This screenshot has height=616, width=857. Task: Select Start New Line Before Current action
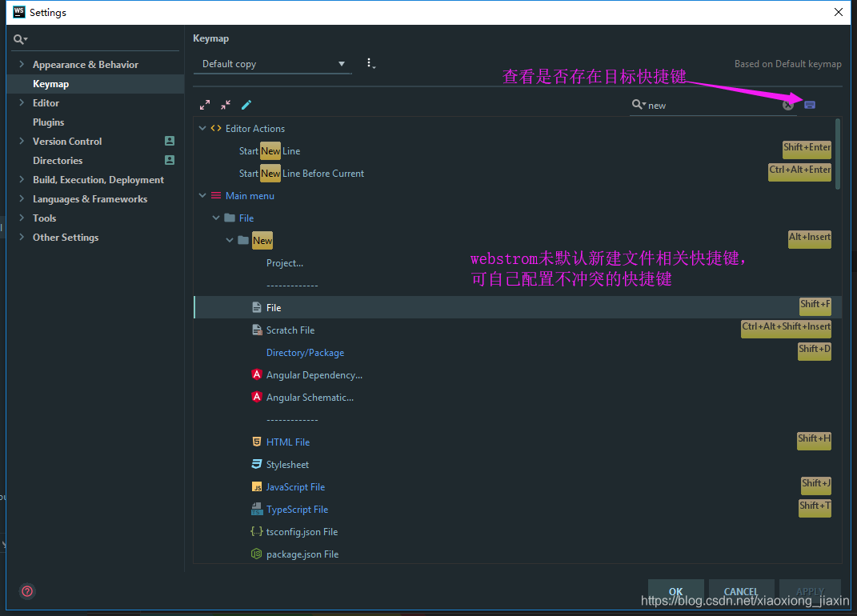pos(301,174)
